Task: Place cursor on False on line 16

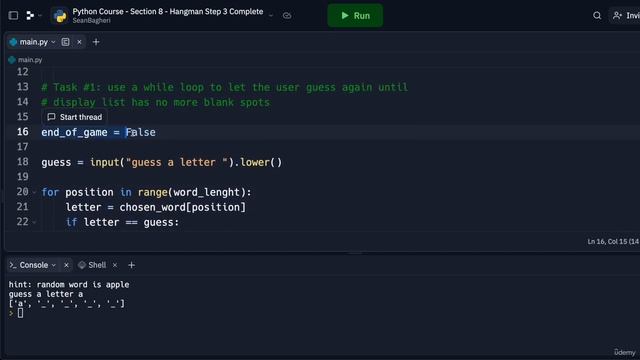Action: coord(140,132)
